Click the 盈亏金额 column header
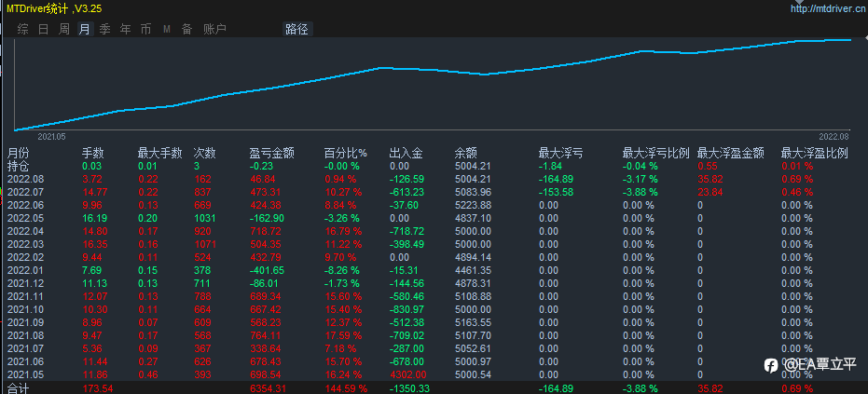 coord(272,154)
